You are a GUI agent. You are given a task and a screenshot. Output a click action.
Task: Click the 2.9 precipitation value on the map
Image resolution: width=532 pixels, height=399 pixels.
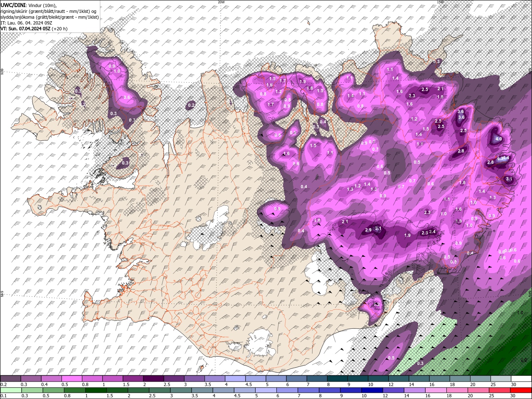368,230
